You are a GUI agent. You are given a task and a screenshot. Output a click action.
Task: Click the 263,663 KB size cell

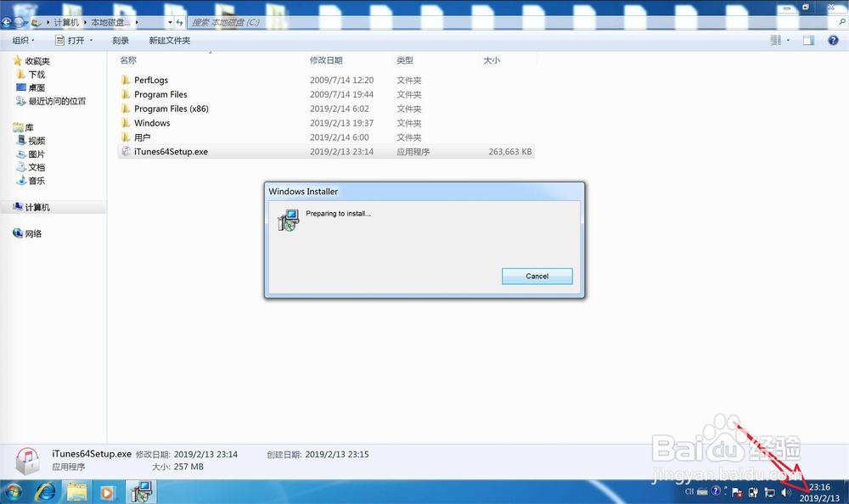(510, 152)
